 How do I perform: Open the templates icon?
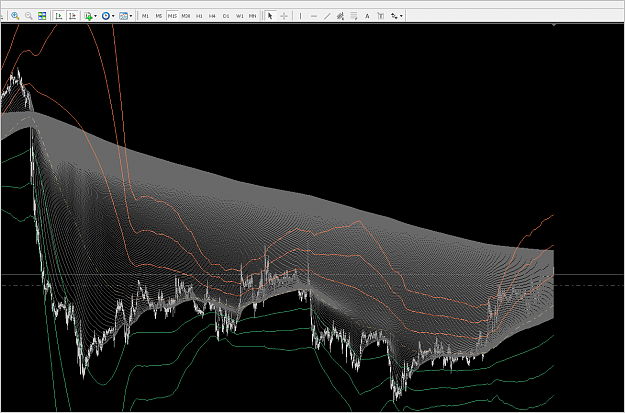coord(124,16)
